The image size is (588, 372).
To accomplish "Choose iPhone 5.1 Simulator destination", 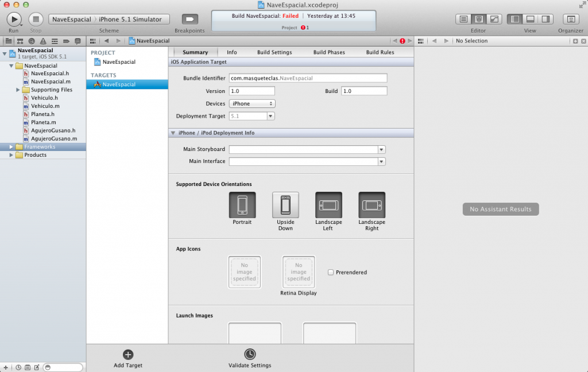I will [130, 19].
